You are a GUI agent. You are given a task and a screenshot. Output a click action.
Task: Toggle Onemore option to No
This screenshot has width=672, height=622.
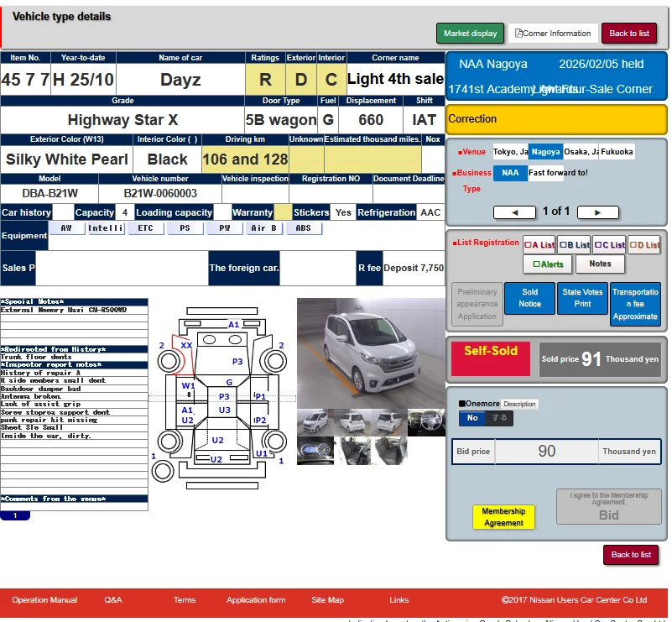click(472, 418)
